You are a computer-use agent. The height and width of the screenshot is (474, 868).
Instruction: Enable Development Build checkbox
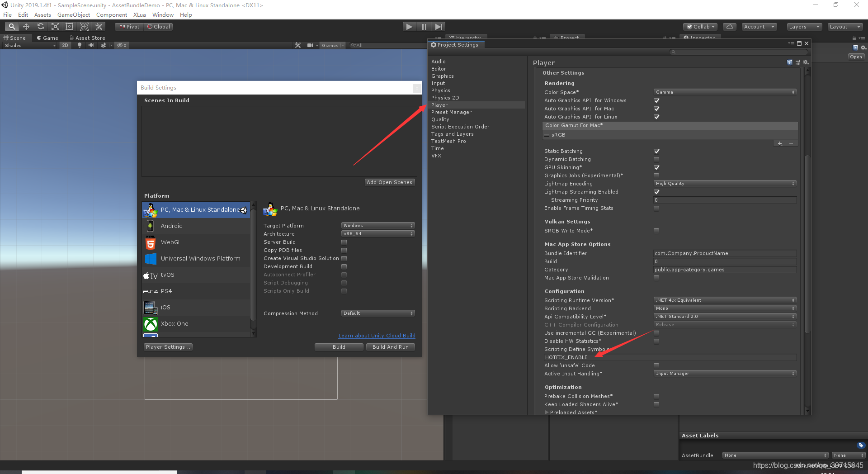344,266
